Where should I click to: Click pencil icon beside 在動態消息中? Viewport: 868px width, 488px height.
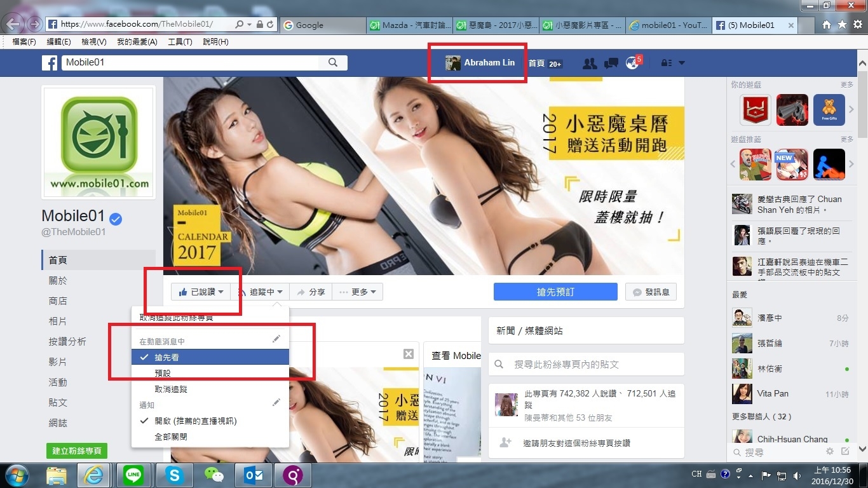(x=276, y=339)
